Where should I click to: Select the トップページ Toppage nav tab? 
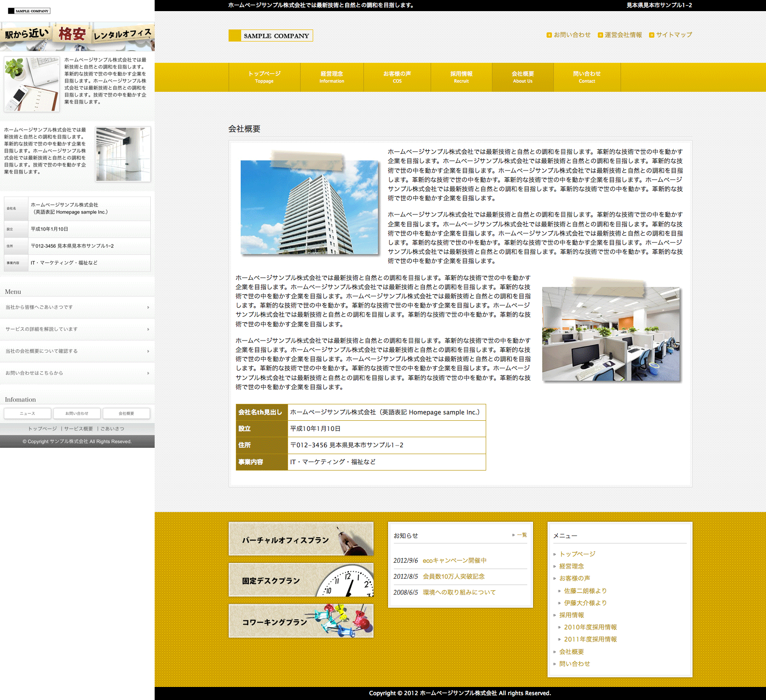(264, 77)
